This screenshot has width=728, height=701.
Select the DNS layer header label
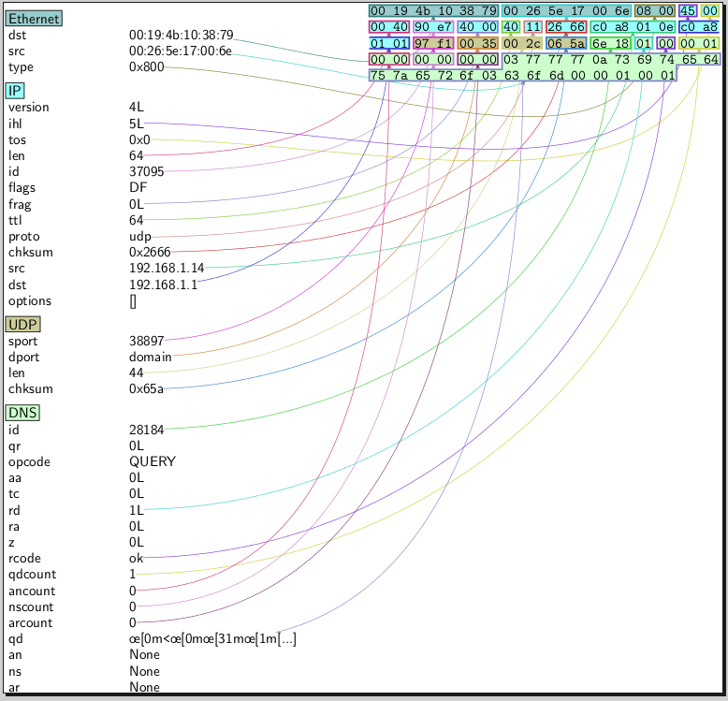click(22, 413)
